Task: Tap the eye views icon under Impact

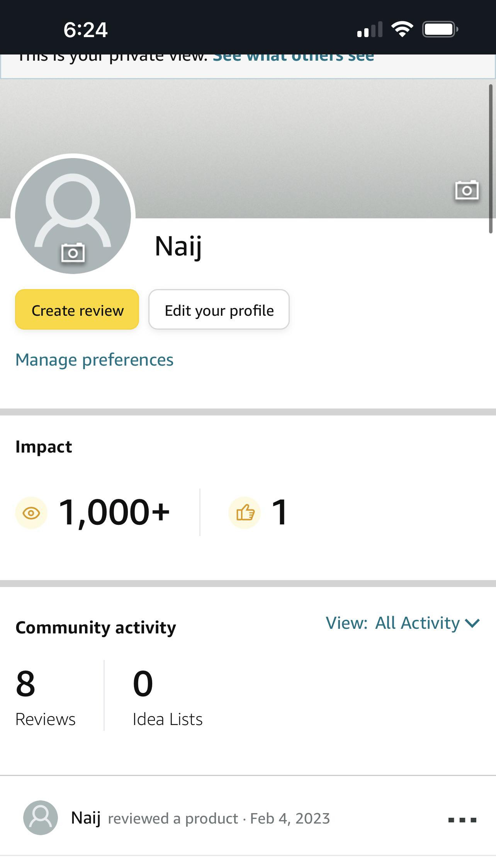Action: pos(31,513)
